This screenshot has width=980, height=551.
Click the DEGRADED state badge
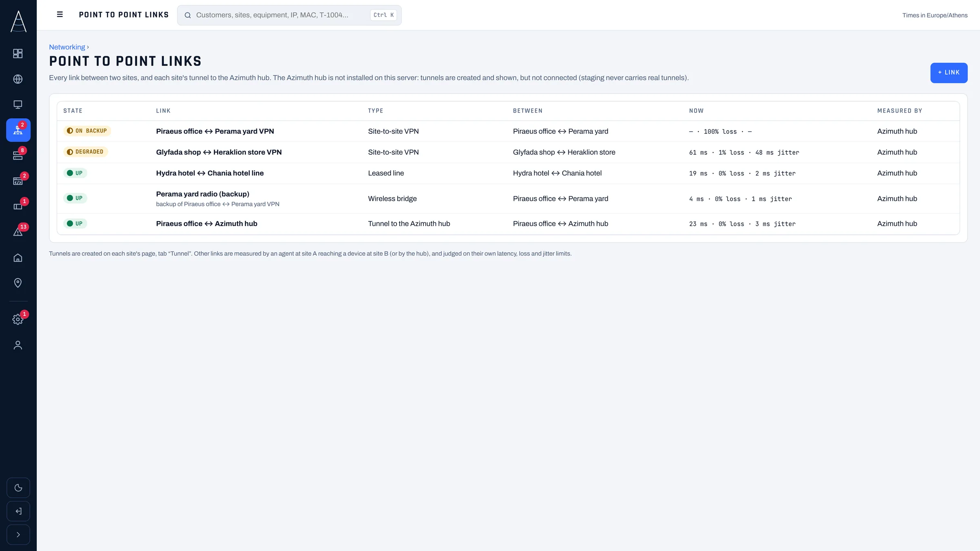click(85, 152)
